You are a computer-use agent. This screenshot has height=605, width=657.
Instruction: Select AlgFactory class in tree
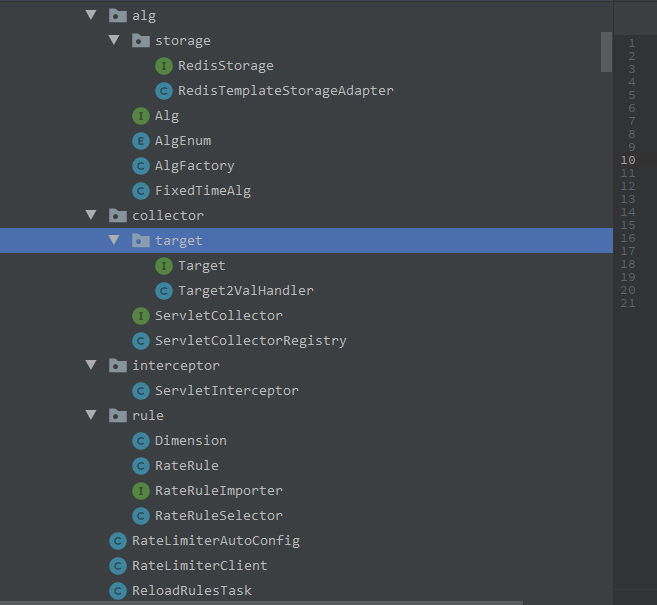[194, 166]
